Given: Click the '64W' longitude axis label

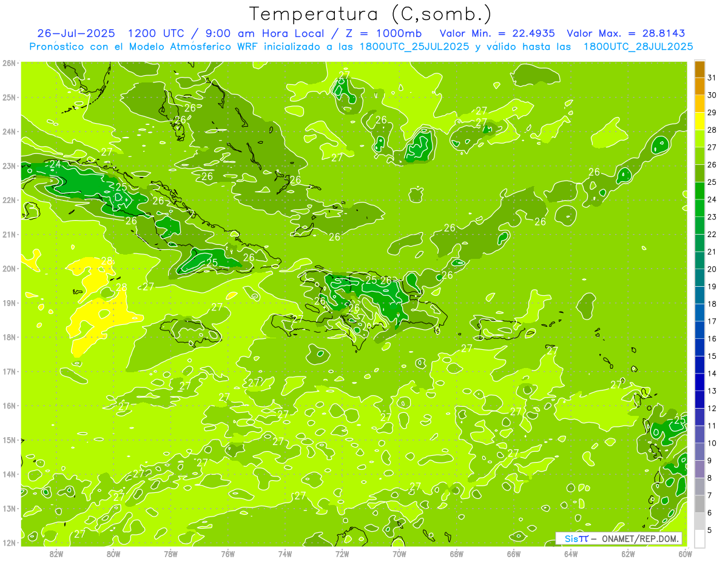Looking at the screenshot, I should [571, 554].
